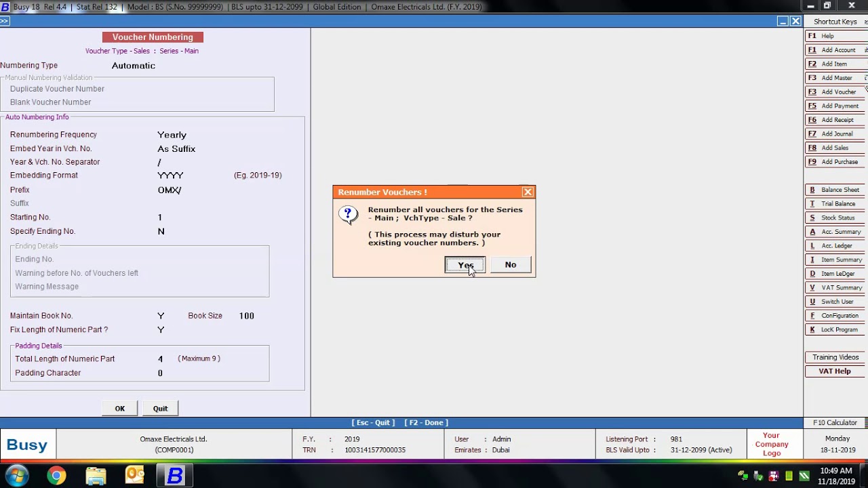Click the Voucher Numbering title banner
Viewport: 868px width, 488px height.
tap(153, 37)
